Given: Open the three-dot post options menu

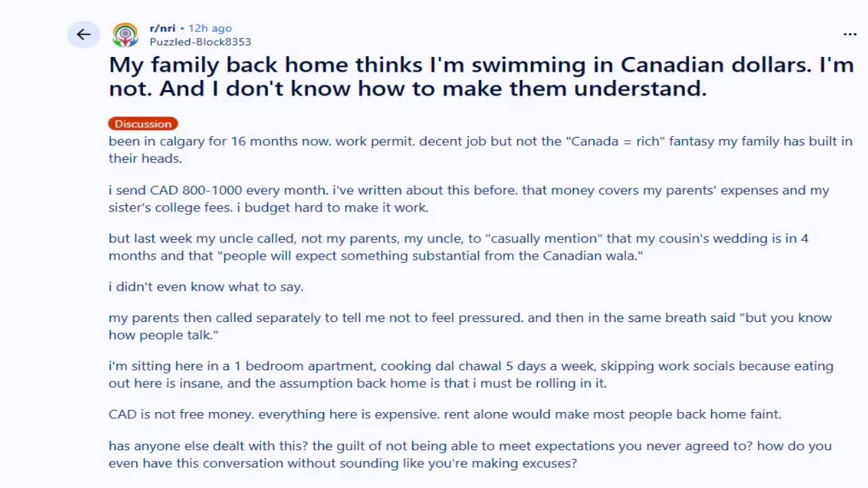Looking at the screenshot, I should (x=850, y=35).
